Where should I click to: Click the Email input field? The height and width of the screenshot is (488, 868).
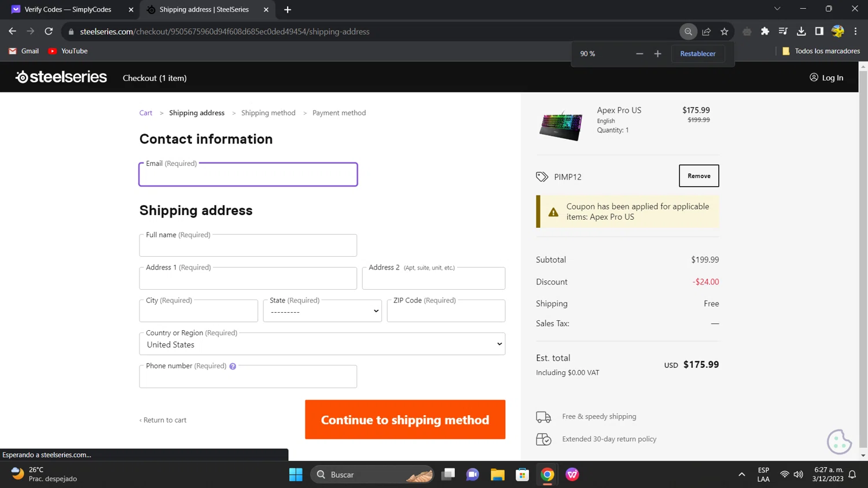248,175
